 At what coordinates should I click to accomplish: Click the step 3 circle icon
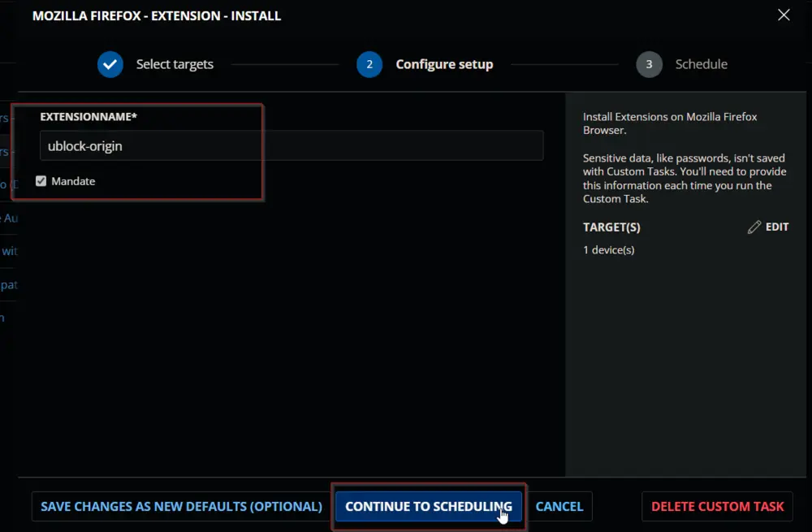point(649,64)
